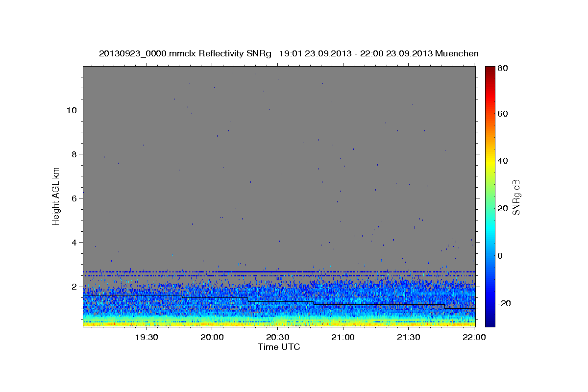
Task: Click the height tick label 8
Action: 75,154
